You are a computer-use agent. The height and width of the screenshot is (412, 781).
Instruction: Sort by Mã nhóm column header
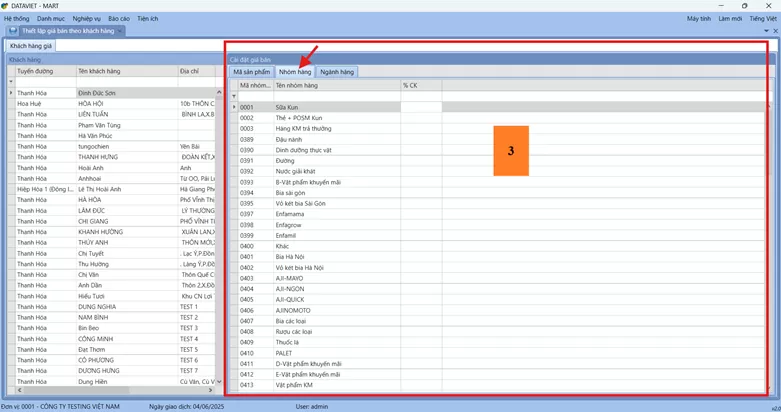pyautogui.click(x=256, y=86)
